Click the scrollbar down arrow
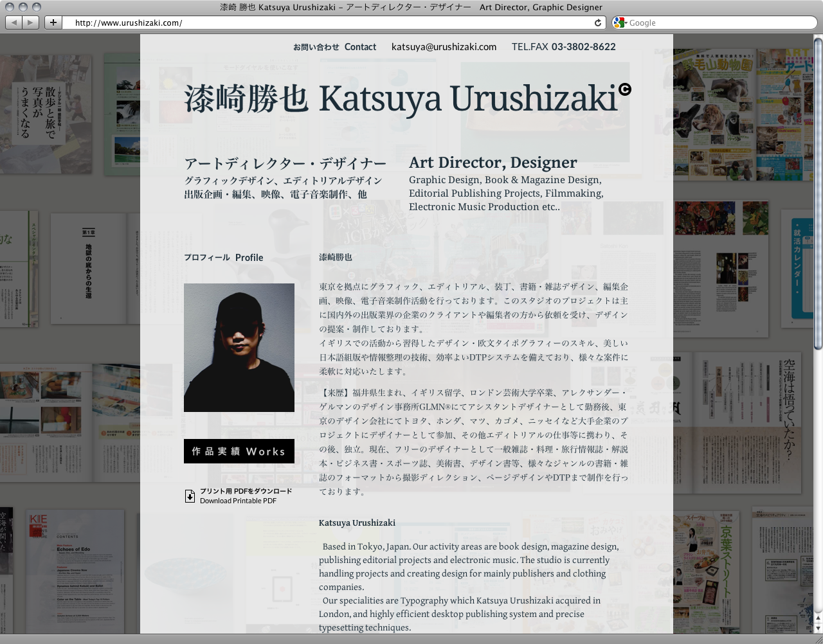This screenshot has width=823, height=644. click(x=818, y=628)
